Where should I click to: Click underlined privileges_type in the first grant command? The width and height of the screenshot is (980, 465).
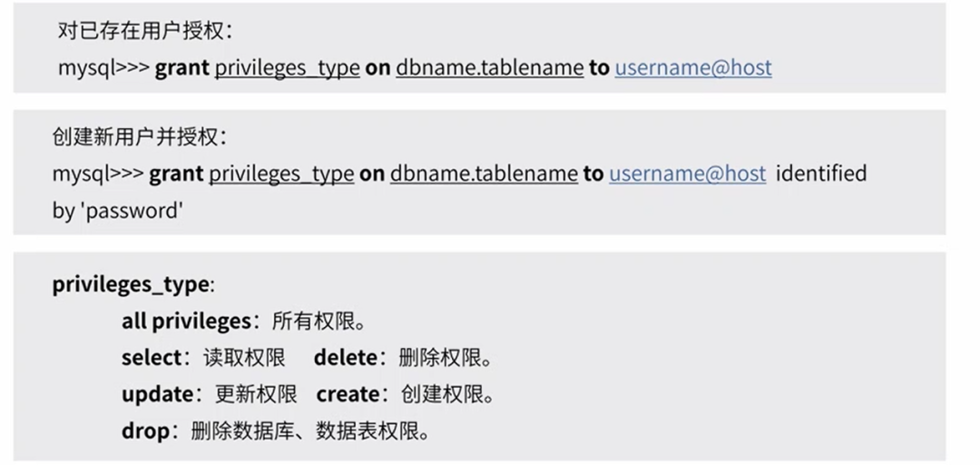(287, 67)
